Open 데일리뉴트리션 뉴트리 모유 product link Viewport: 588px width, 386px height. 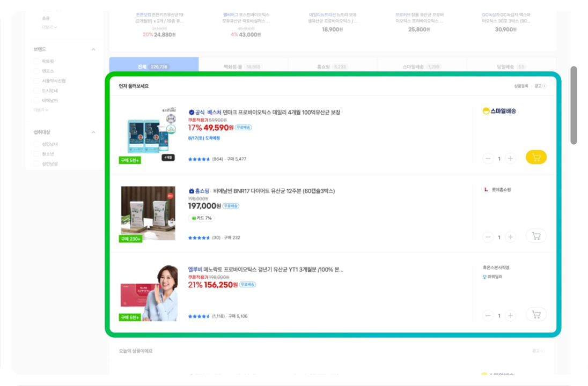(333, 18)
